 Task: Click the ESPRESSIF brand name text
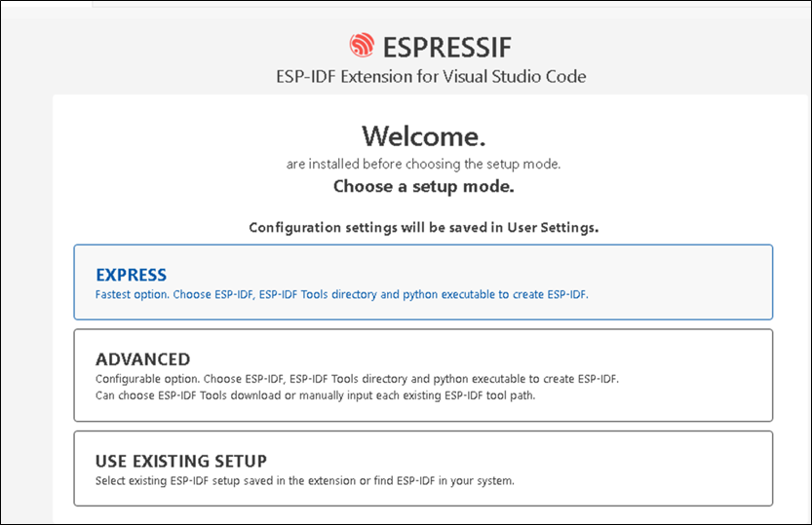point(447,47)
